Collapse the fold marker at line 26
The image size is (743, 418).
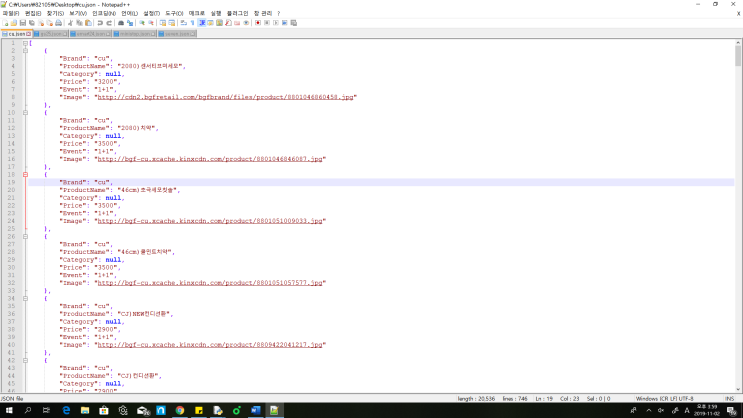(x=26, y=236)
